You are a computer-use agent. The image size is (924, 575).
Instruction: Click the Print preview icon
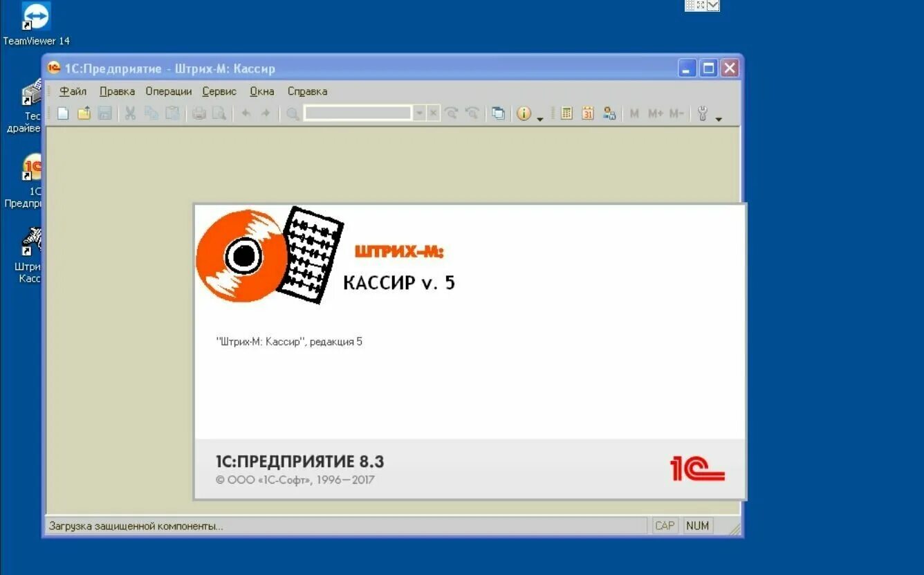pos(219,113)
